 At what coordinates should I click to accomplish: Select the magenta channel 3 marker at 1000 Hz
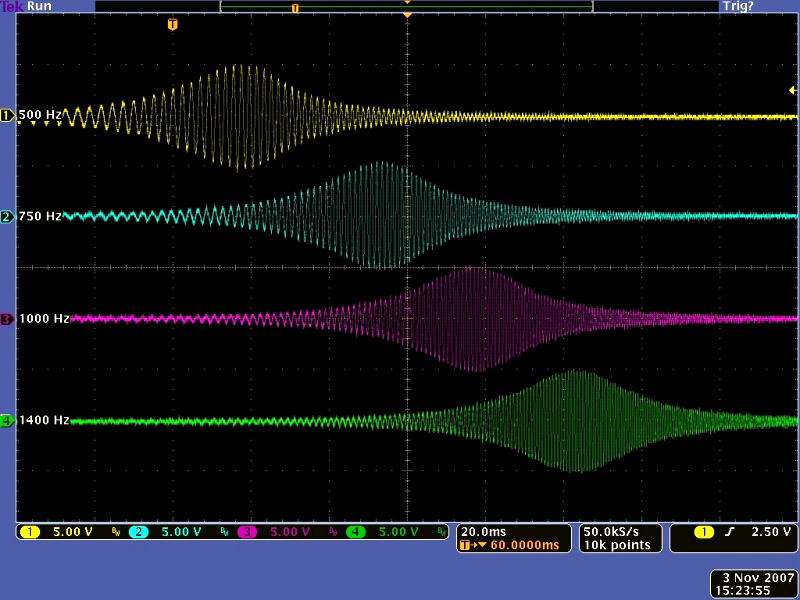pos(7,319)
